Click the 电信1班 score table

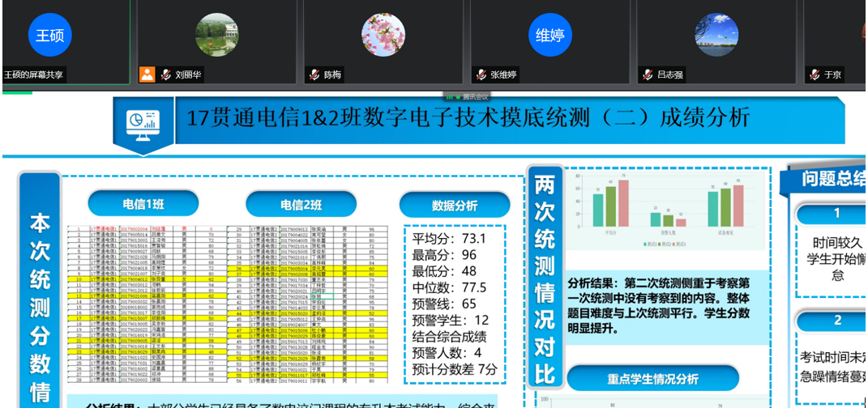pos(148,304)
